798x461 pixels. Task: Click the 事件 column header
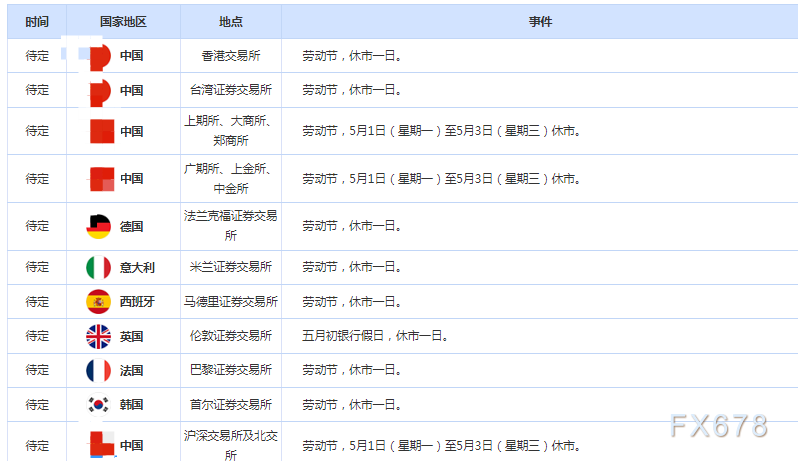click(x=540, y=21)
